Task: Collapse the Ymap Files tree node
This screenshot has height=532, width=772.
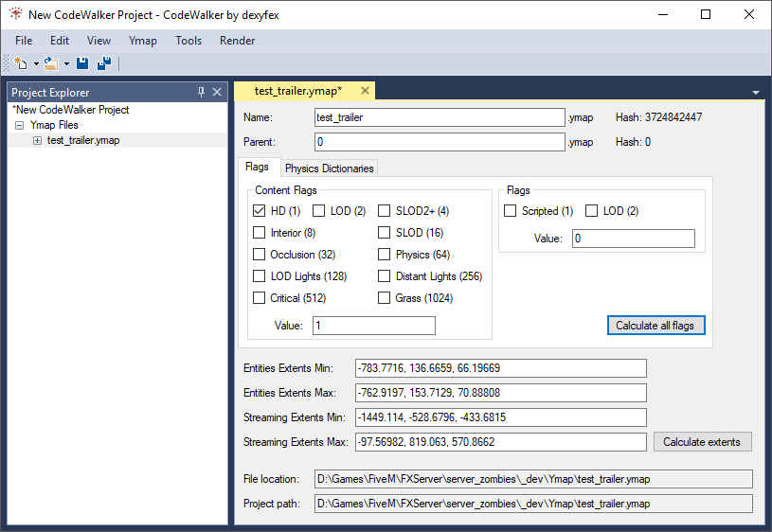Action: tap(20, 125)
